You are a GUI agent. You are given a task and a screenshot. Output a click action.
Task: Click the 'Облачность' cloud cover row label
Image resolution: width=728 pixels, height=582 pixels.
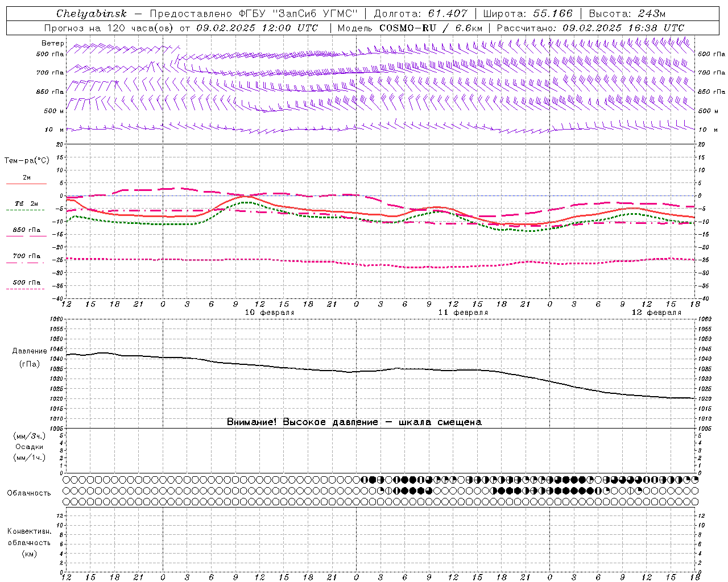coord(29,493)
